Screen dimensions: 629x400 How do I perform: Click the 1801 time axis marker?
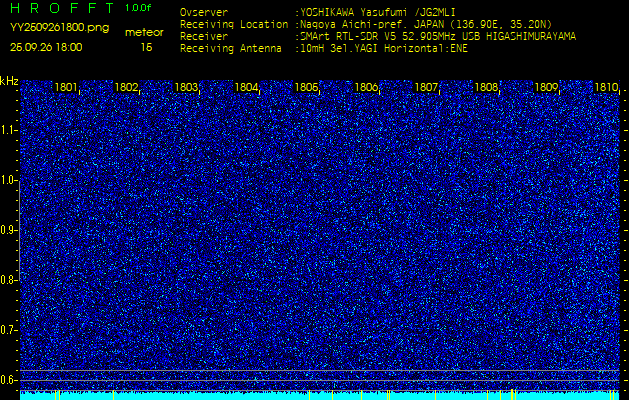click(x=66, y=88)
